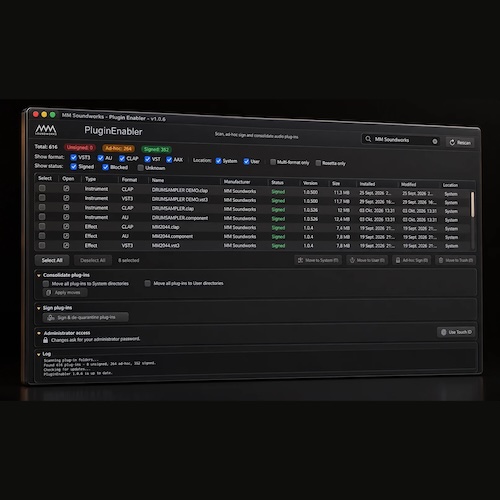This screenshot has width=500, height=500.
Task: Sort table by Type column
Action: pyautogui.click(x=90, y=179)
